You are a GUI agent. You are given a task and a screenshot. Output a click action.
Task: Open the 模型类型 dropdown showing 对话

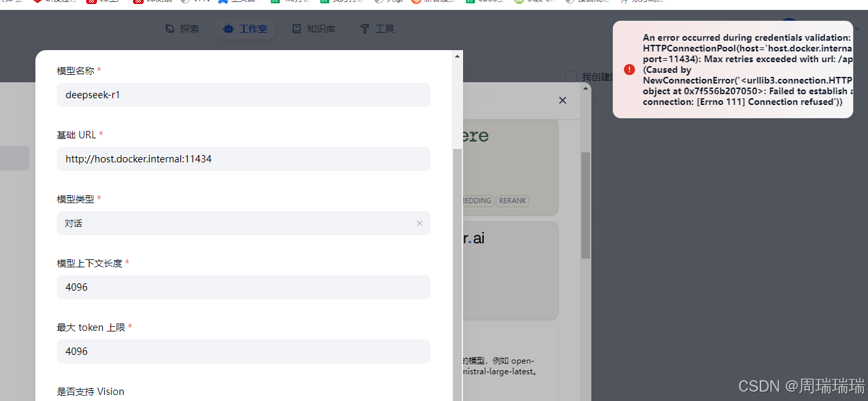pyautogui.click(x=243, y=223)
